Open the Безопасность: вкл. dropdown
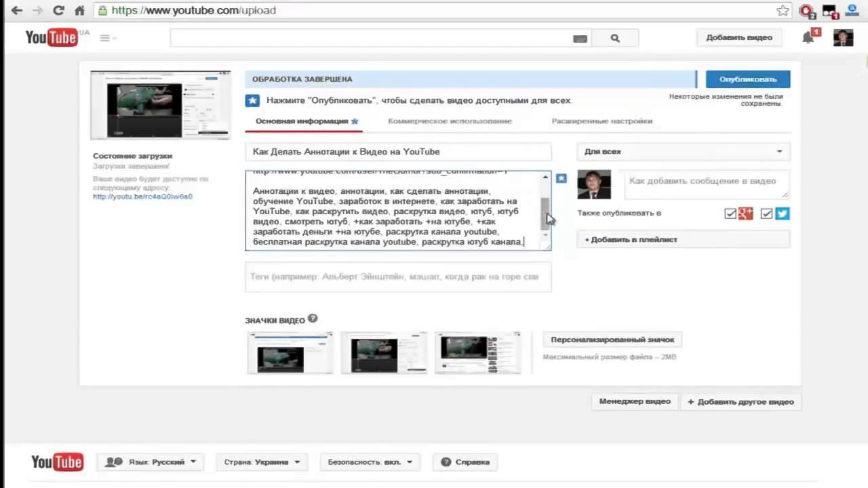 click(370, 462)
